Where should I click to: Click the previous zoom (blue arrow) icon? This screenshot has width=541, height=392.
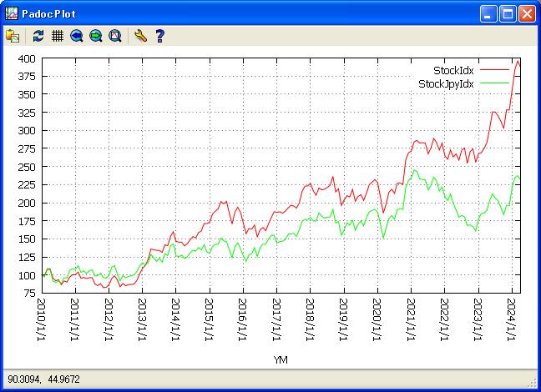77,36
